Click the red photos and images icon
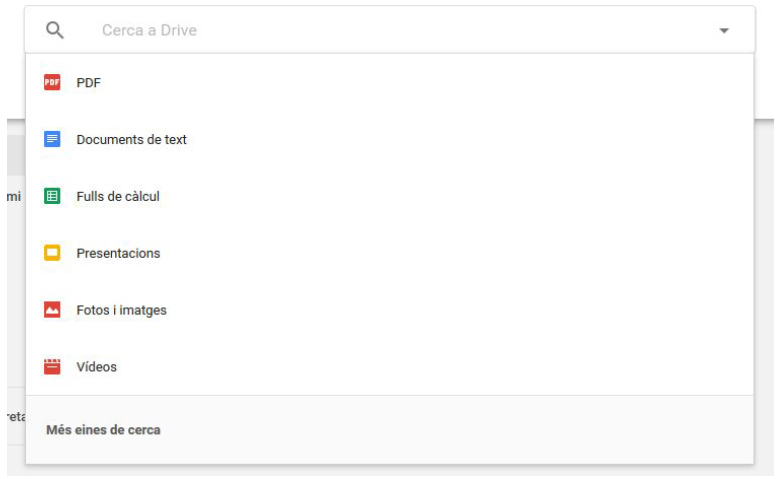 [52, 310]
